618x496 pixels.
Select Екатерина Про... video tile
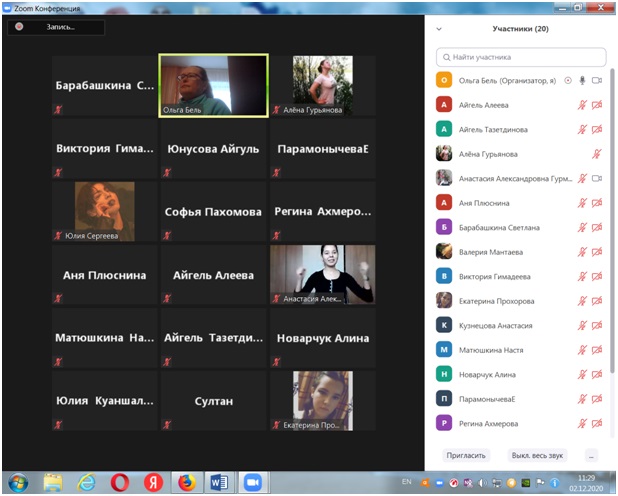click(323, 401)
